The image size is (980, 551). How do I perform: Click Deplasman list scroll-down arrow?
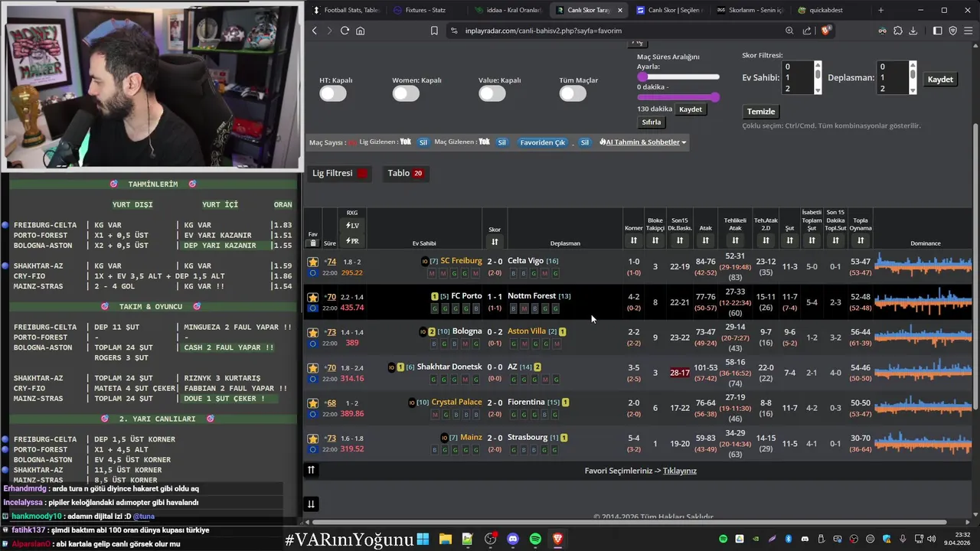click(x=913, y=90)
